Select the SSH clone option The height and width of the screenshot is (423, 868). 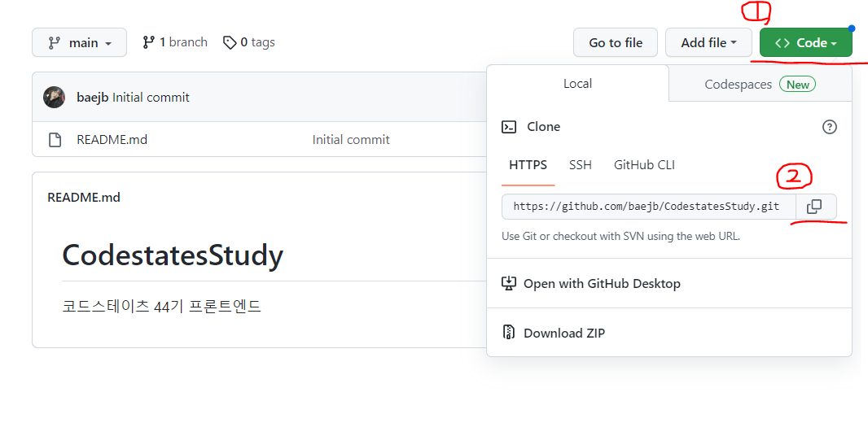580,165
